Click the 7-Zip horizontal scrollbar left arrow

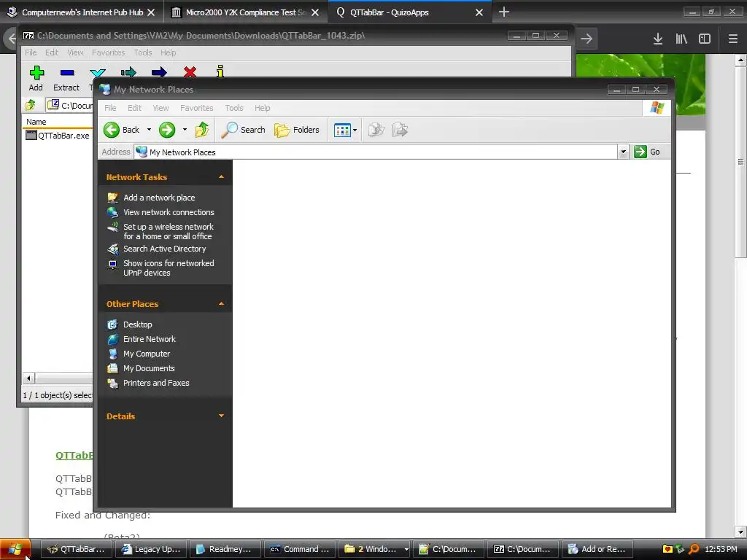pyautogui.click(x=28, y=378)
